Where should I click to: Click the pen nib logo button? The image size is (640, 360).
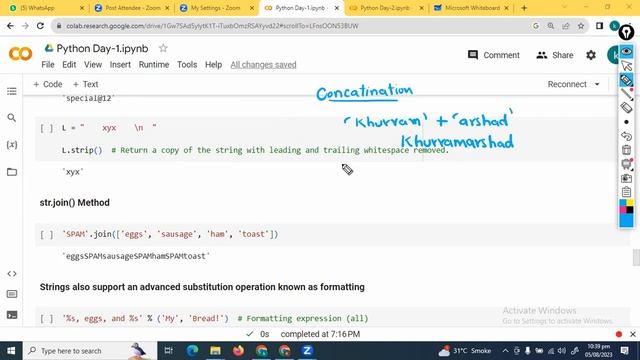pos(626,33)
